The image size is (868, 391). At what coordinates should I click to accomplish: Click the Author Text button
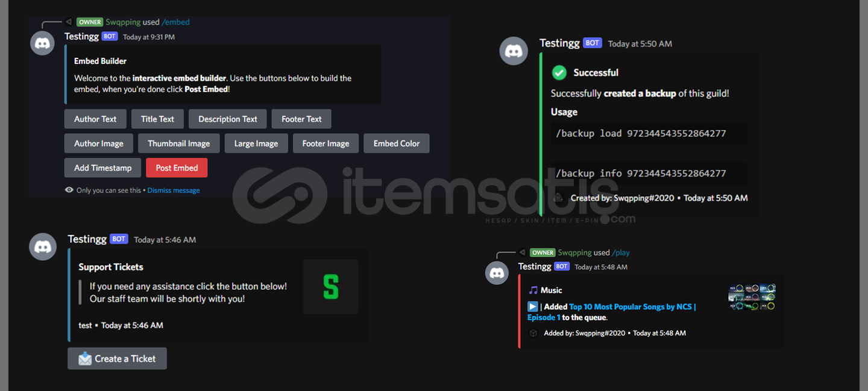click(x=95, y=119)
